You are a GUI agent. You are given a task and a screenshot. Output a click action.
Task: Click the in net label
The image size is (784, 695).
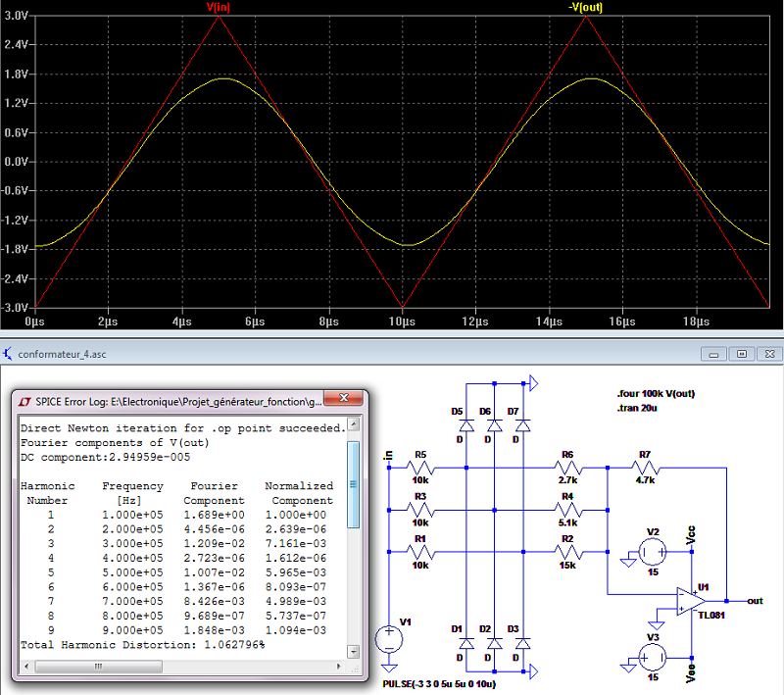(388, 456)
